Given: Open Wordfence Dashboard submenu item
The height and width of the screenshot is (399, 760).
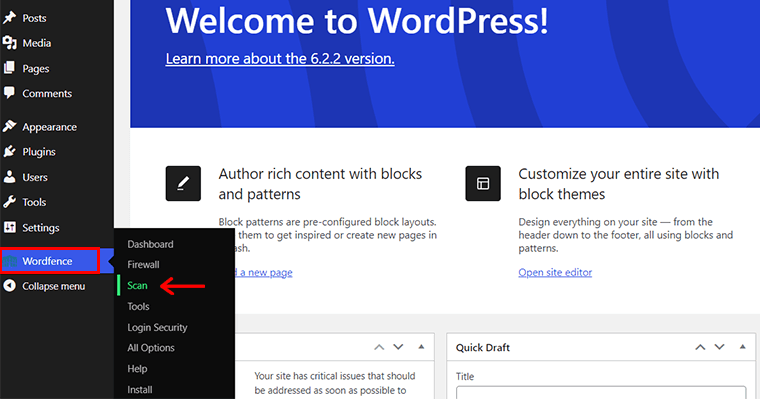Looking at the screenshot, I should pos(150,244).
